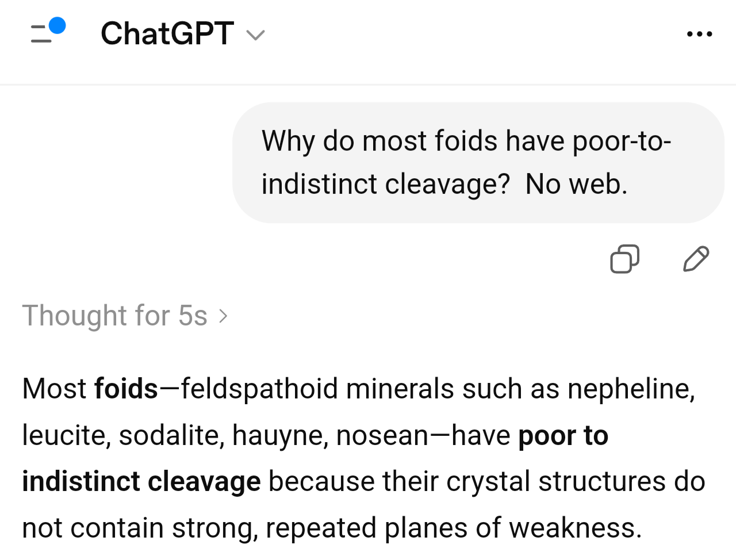This screenshot has height=560, width=736.
Task: Edit the message using pencil icon
Action: click(696, 259)
